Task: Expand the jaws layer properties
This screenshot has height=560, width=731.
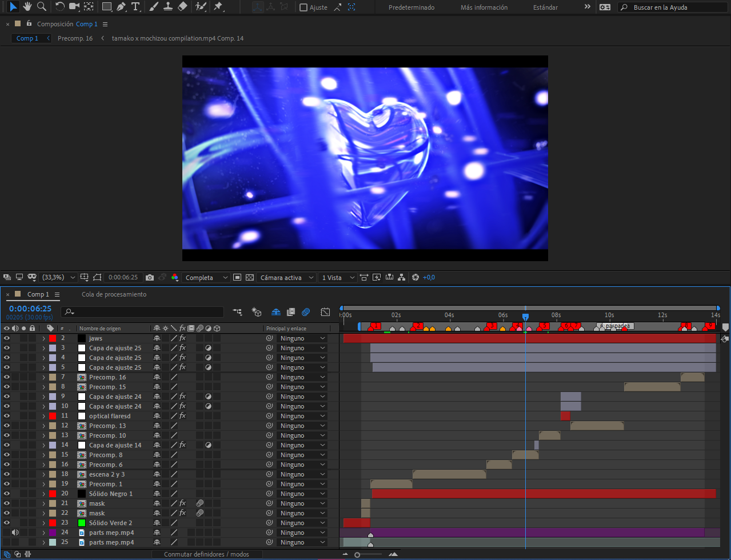Action: pos(43,338)
